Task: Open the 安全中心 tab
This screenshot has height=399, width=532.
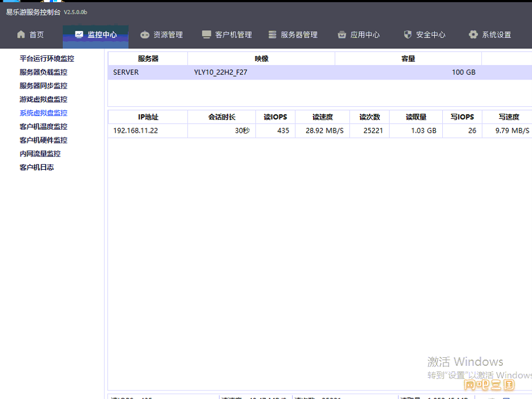Action: pyautogui.click(x=425, y=35)
